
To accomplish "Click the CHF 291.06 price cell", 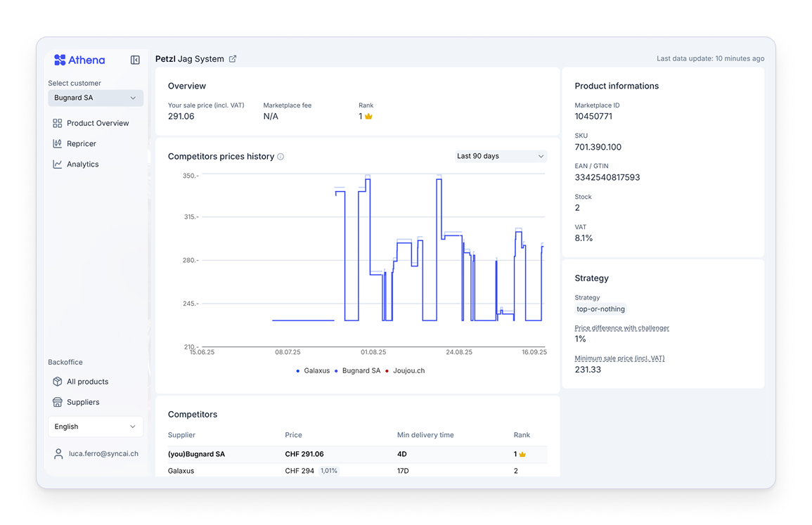I will pos(304,454).
